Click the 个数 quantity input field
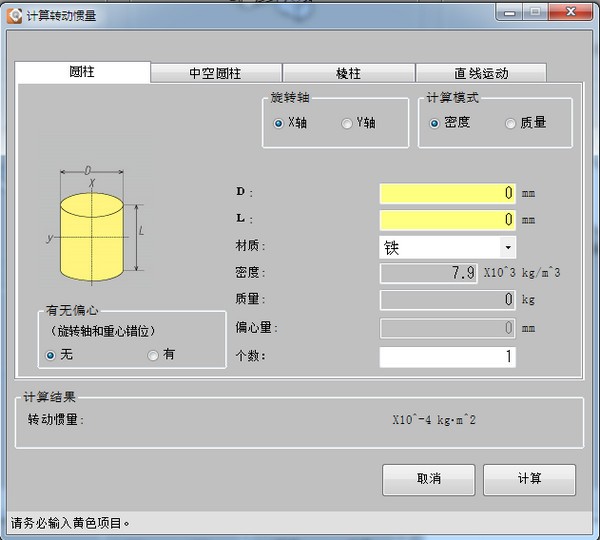 pyautogui.click(x=447, y=357)
